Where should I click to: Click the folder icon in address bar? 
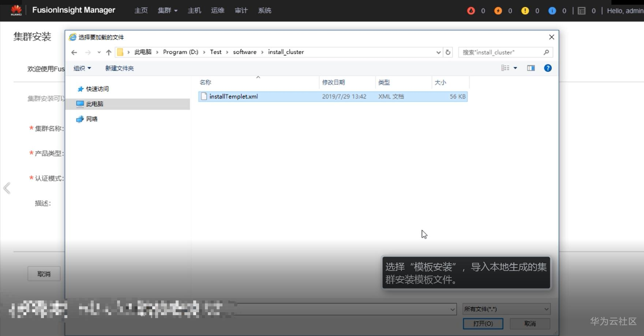point(120,52)
